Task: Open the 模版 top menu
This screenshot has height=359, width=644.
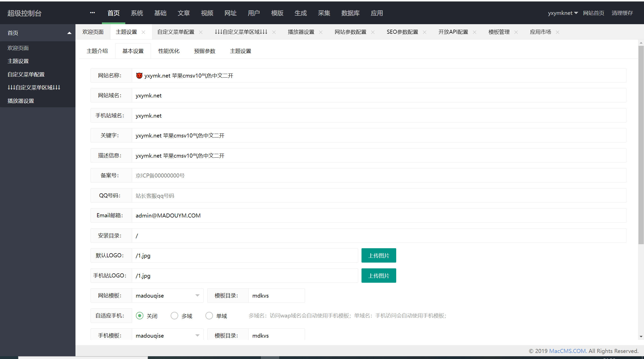Action: (x=277, y=13)
